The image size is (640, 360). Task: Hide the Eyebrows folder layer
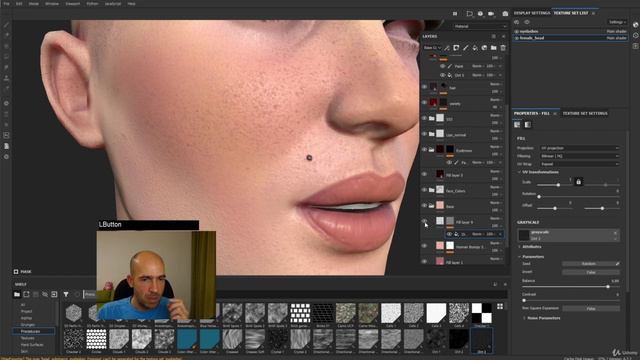tap(424, 150)
